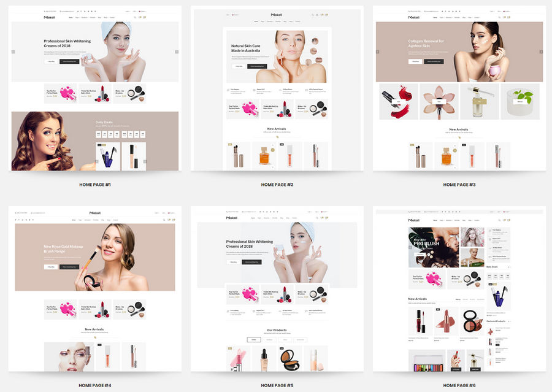
Task: Click the white banner button in Home Page #1
Action: point(51,61)
